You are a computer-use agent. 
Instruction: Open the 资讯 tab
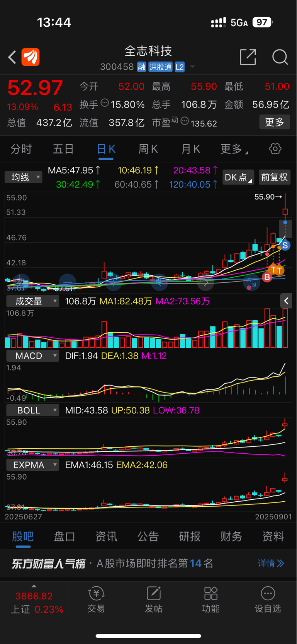click(x=106, y=536)
